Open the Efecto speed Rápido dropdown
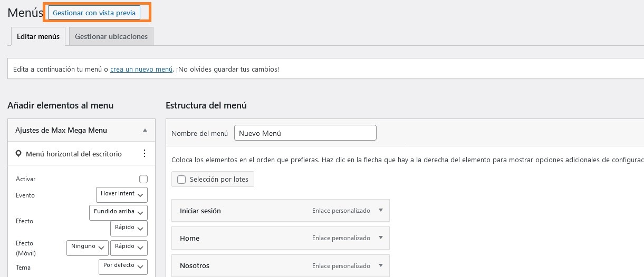The image size is (644, 277). point(129,229)
